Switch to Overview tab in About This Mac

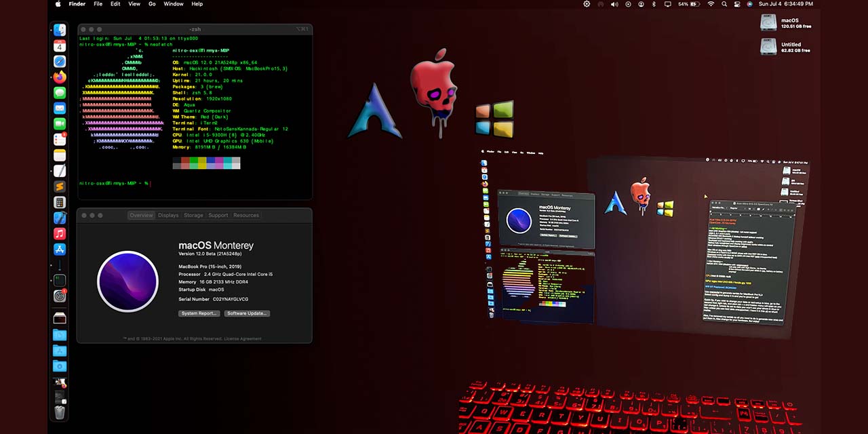(x=141, y=216)
